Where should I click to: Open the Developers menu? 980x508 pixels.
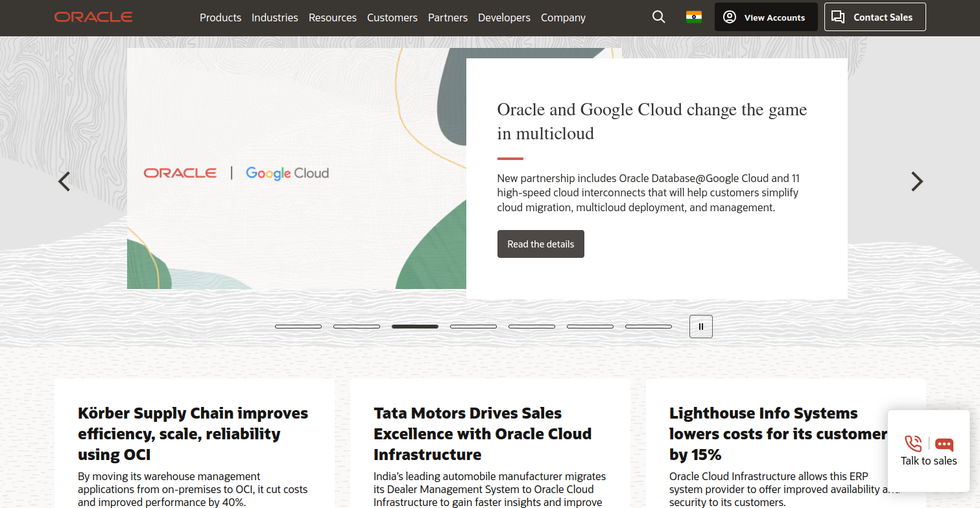pyautogui.click(x=504, y=18)
